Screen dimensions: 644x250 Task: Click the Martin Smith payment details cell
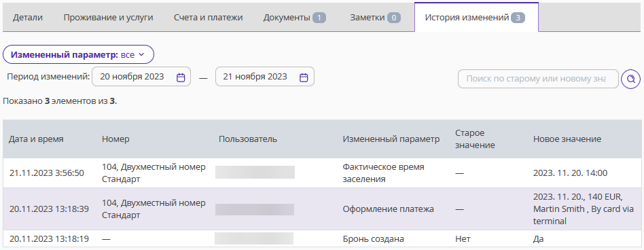point(584,209)
